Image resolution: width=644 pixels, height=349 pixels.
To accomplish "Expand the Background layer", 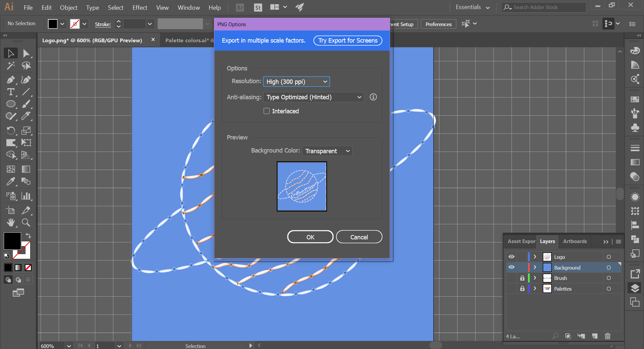I will coord(535,267).
